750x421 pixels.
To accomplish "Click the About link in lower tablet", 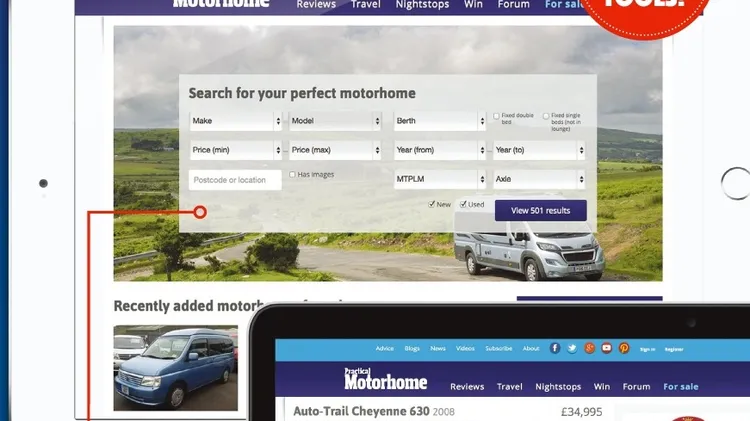I will (x=531, y=348).
